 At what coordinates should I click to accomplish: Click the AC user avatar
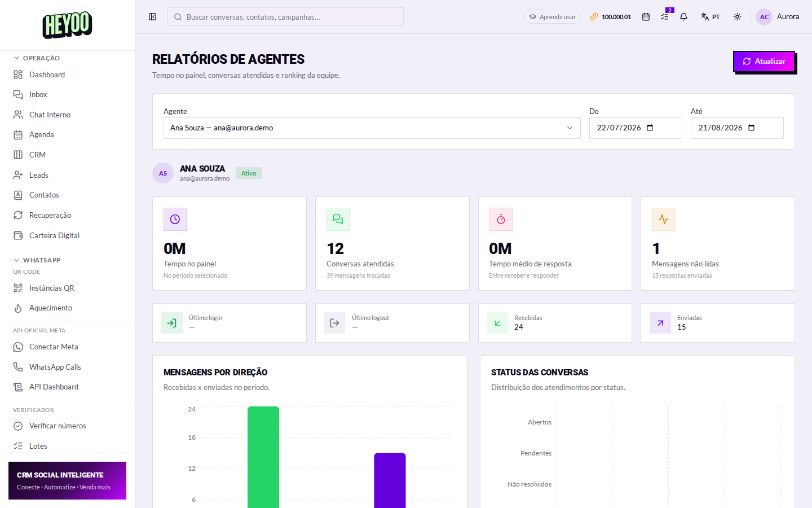pyautogui.click(x=764, y=17)
